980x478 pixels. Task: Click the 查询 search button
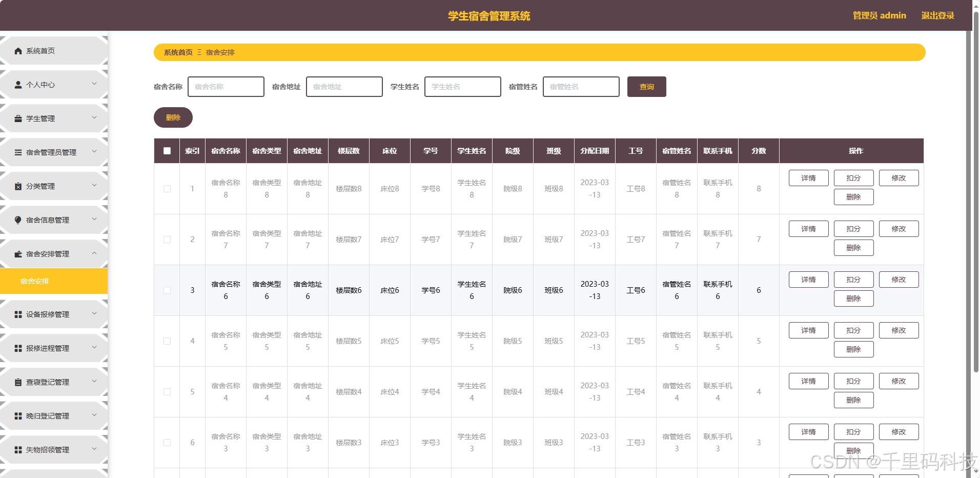pyautogui.click(x=647, y=87)
